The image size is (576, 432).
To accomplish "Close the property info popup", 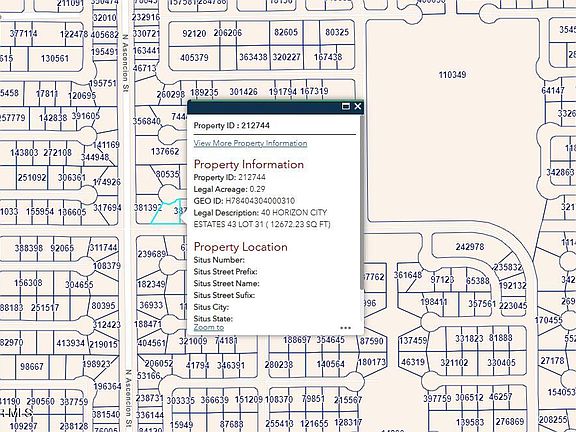I will pos(357,107).
